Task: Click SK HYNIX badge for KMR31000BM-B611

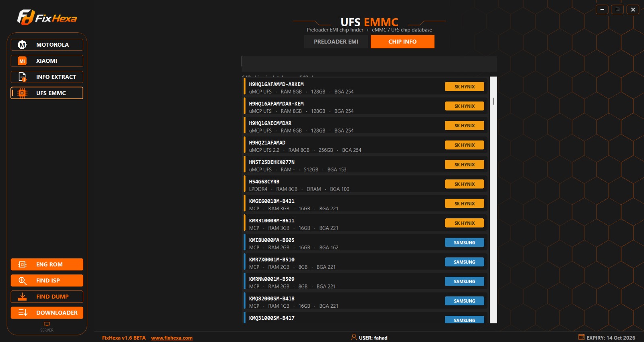Action: click(x=464, y=223)
